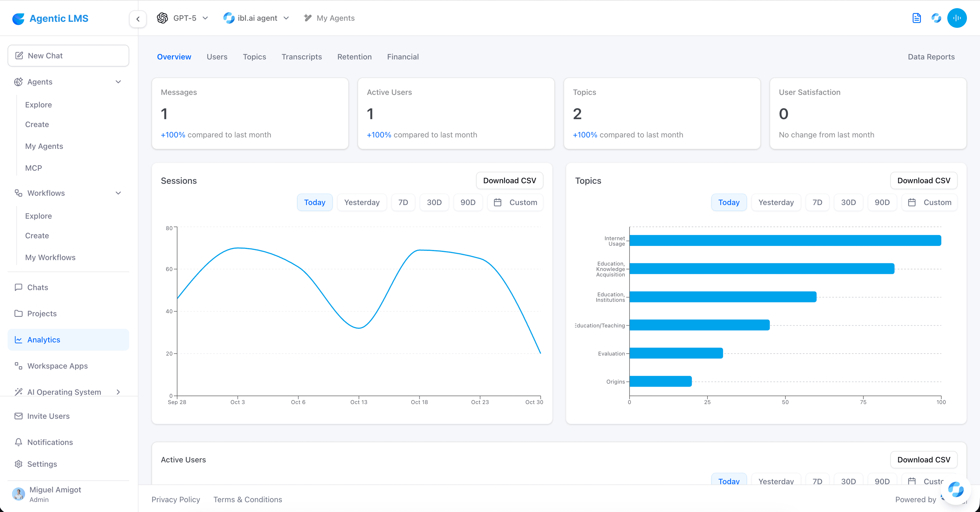Open the New Chat composer
Viewport: 980px width, 512px height.
coord(68,56)
